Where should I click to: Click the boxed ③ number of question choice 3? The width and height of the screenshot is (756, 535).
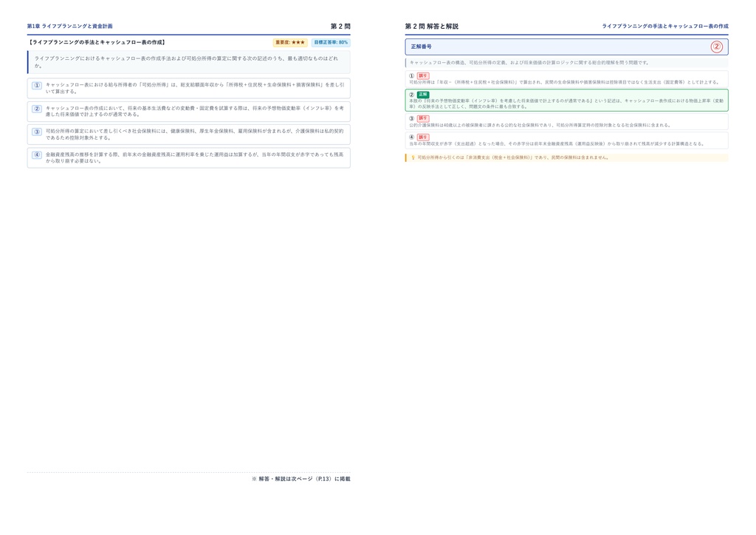point(37,132)
